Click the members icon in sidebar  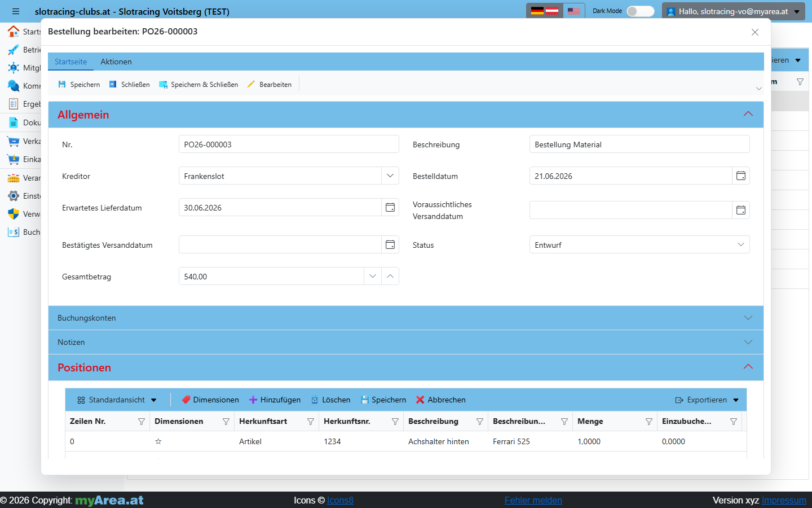[14, 68]
